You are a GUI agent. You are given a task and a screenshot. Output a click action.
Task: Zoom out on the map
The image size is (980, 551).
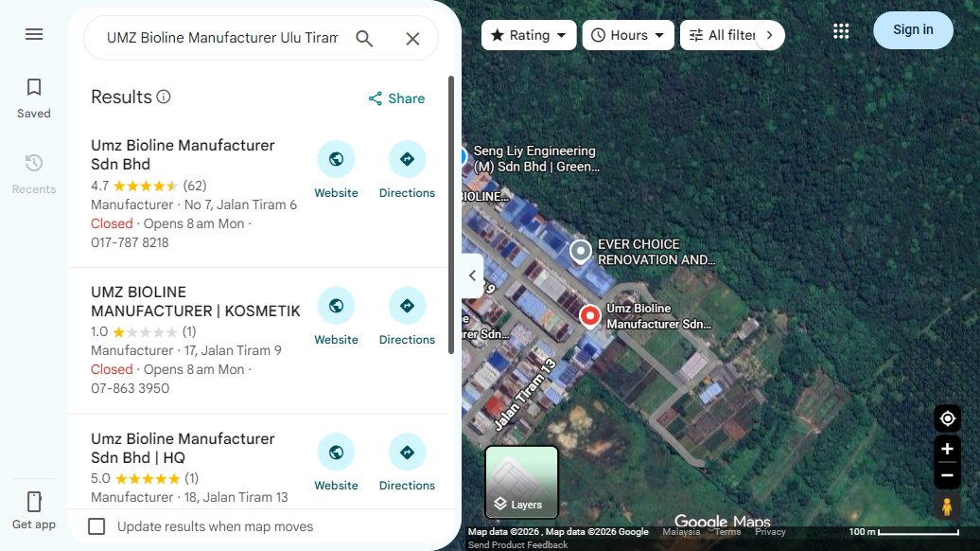coord(948,475)
